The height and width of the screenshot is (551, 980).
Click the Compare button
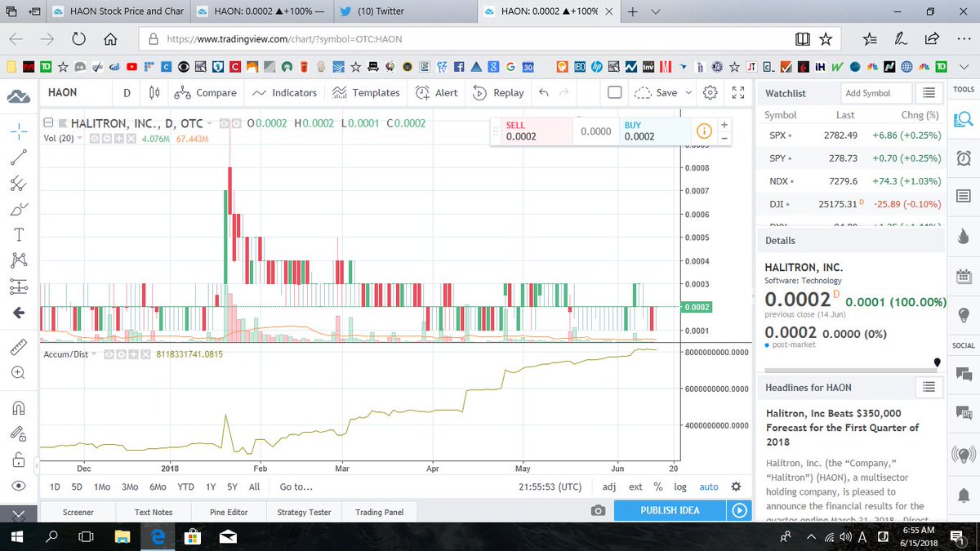pos(205,93)
